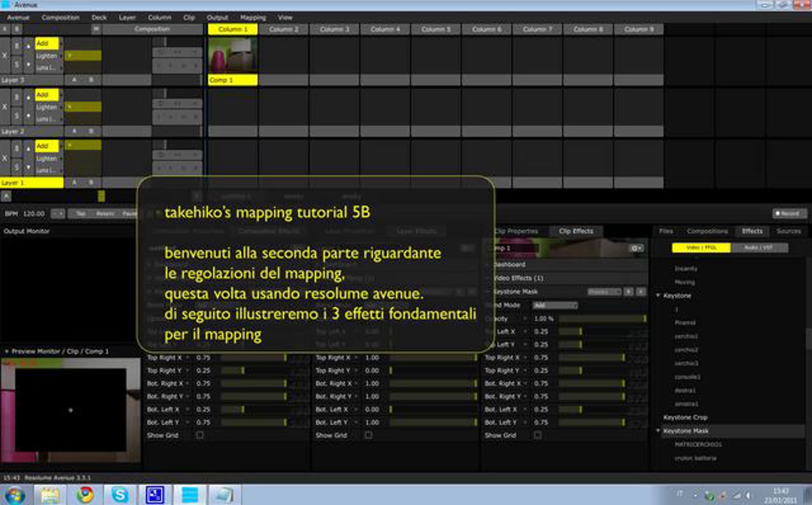Collapse the Preview Monitor panel triangle
This screenshot has width=812, height=505.
(x=6, y=351)
